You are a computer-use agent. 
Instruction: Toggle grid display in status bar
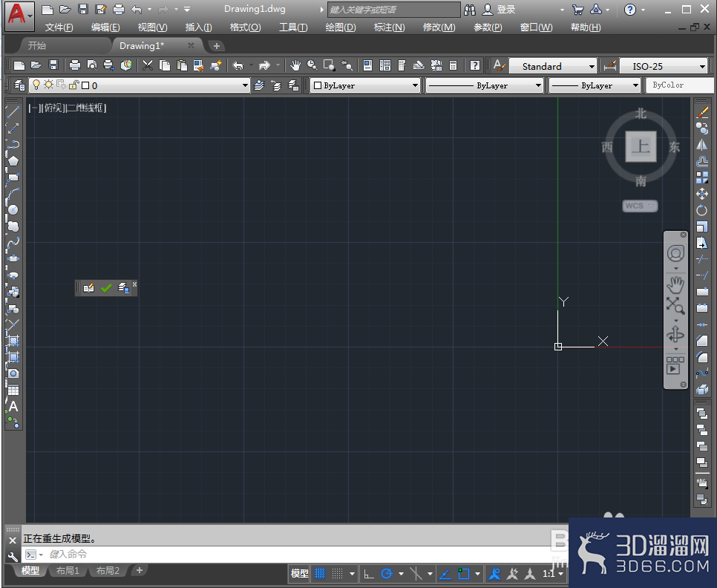pyautogui.click(x=320, y=573)
